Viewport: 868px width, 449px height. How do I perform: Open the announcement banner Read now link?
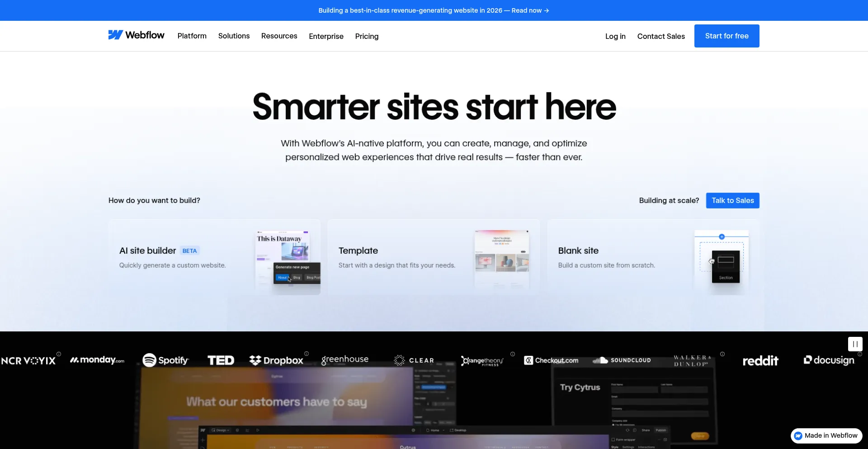point(530,10)
